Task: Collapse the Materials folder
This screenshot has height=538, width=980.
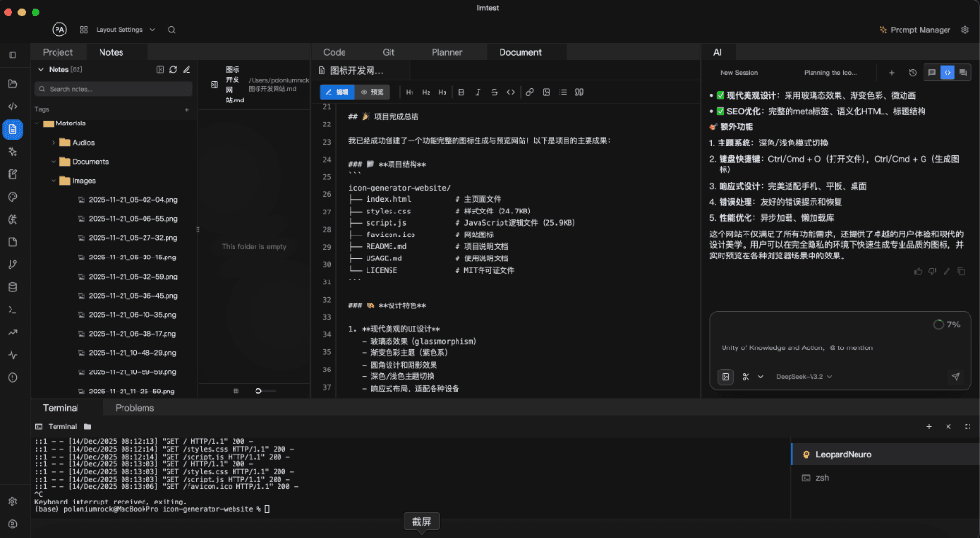Action: coord(37,123)
